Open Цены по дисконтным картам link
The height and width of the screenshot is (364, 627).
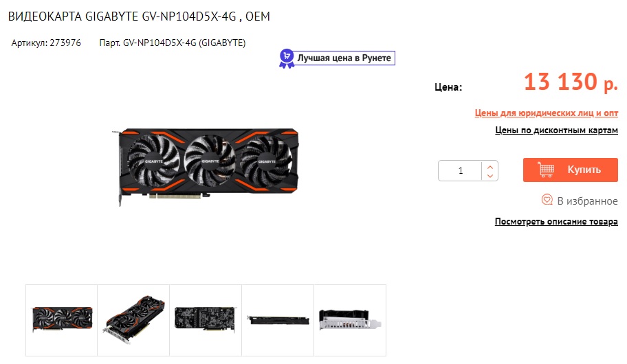557,130
